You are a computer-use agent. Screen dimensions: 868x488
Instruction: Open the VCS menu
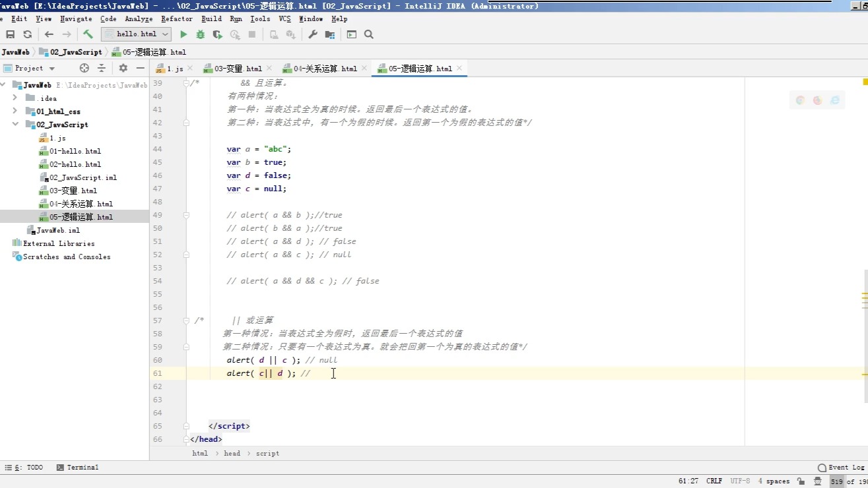pos(284,19)
